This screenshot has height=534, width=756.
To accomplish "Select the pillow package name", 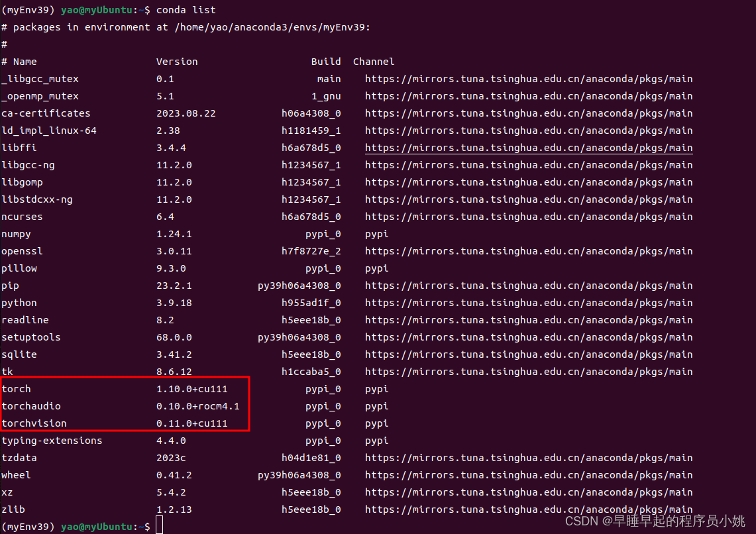I will tap(19, 268).
